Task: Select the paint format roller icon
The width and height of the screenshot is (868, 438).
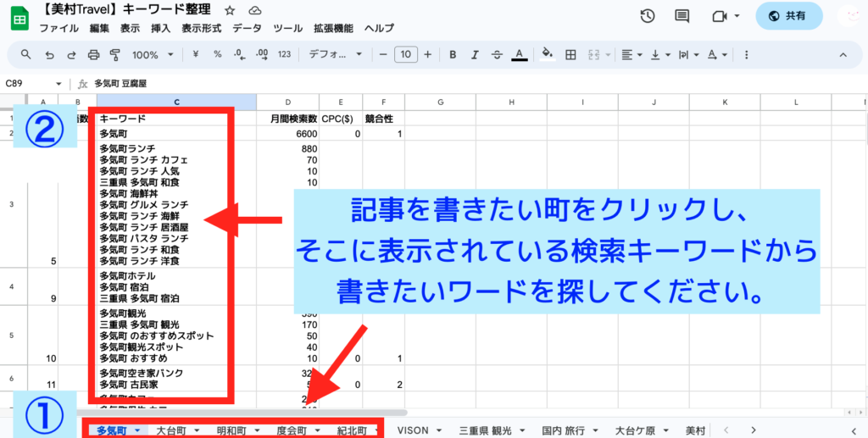Action: [115, 55]
